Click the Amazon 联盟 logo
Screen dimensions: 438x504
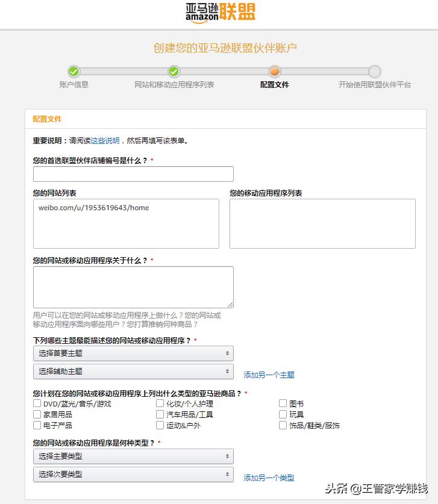(221, 13)
